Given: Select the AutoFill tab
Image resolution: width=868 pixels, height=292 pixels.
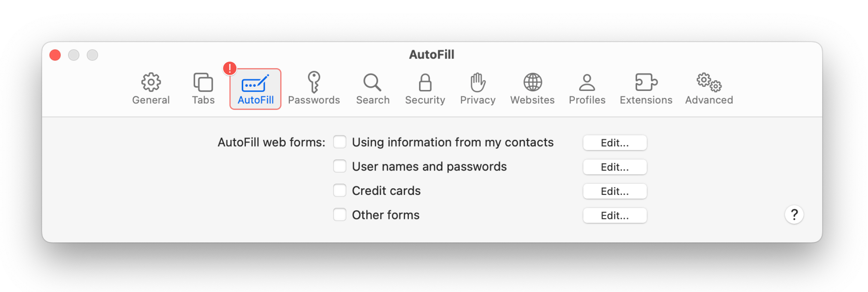Looking at the screenshot, I should point(255,88).
